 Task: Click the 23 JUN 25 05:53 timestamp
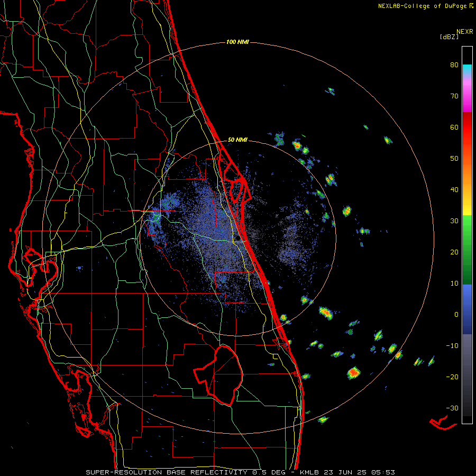tap(359, 472)
